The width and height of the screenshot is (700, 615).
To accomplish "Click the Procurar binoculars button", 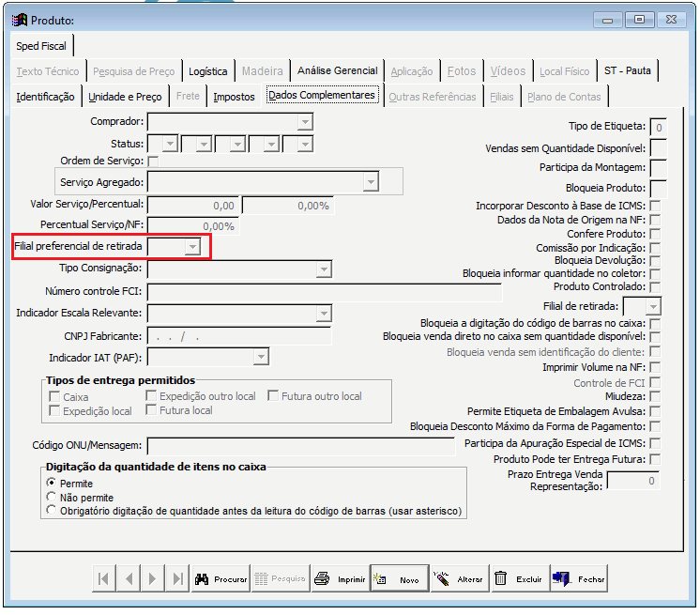I will pos(221,578).
